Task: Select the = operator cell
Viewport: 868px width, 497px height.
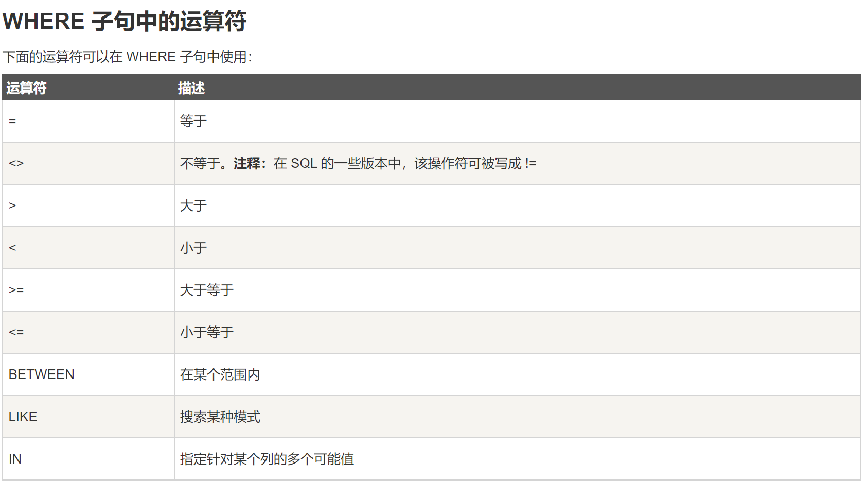Action: tap(13, 122)
